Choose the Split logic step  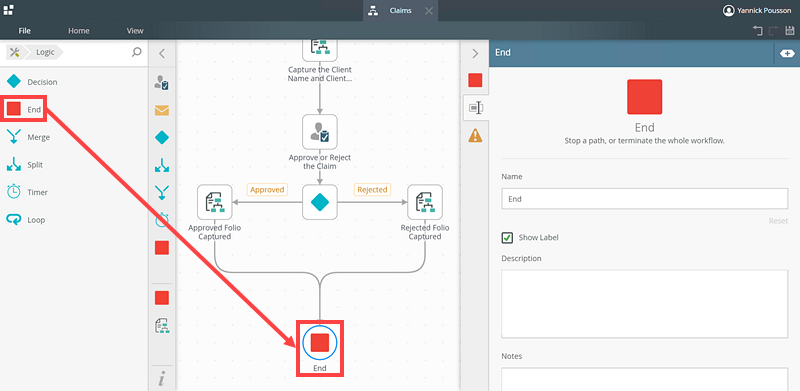click(x=26, y=165)
